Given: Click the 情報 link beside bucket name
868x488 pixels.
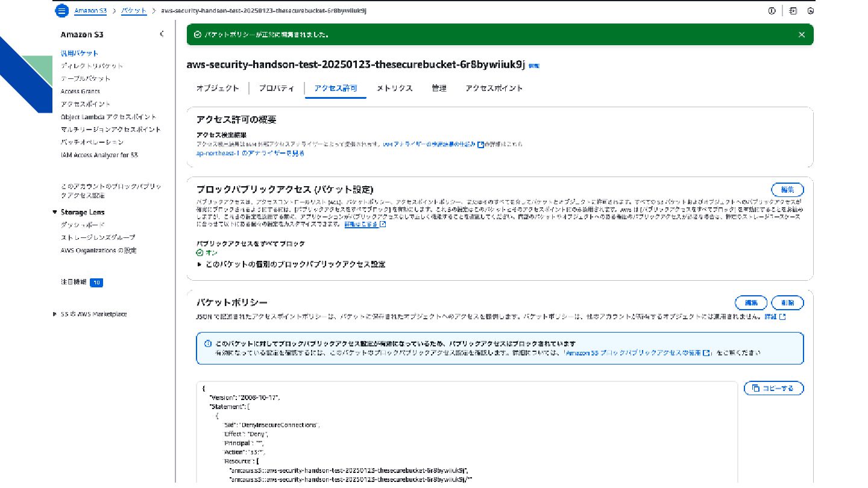Looking at the screenshot, I should [x=534, y=66].
